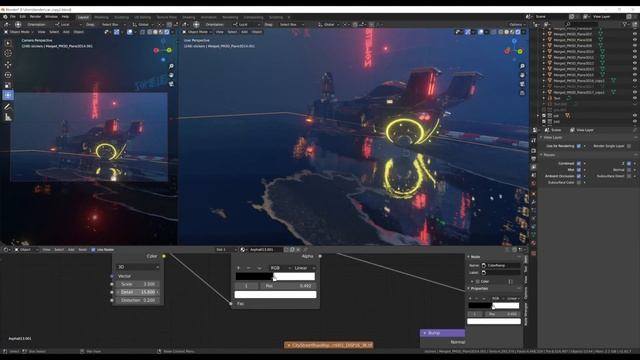Select the Select Box tool in left toolbar

click(x=8, y=43)
